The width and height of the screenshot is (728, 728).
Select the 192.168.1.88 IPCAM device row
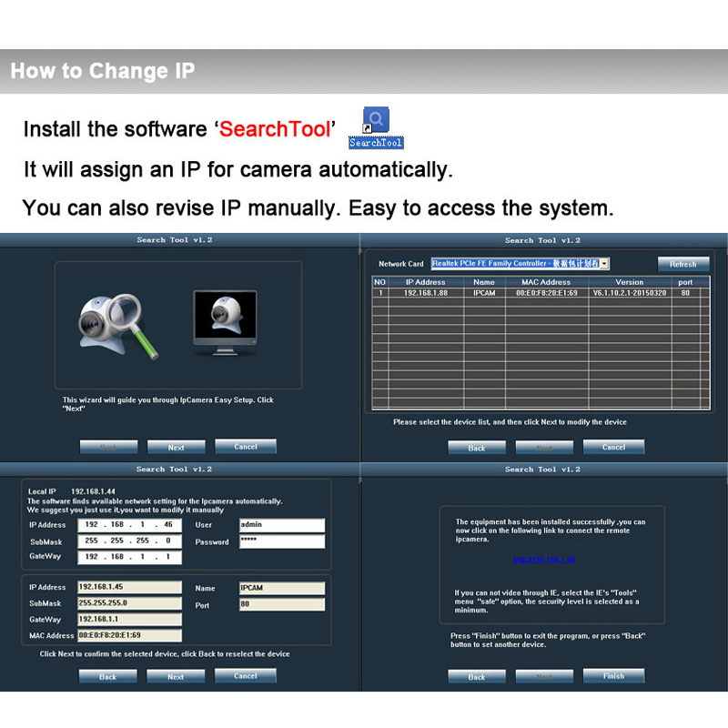(541, 293)
